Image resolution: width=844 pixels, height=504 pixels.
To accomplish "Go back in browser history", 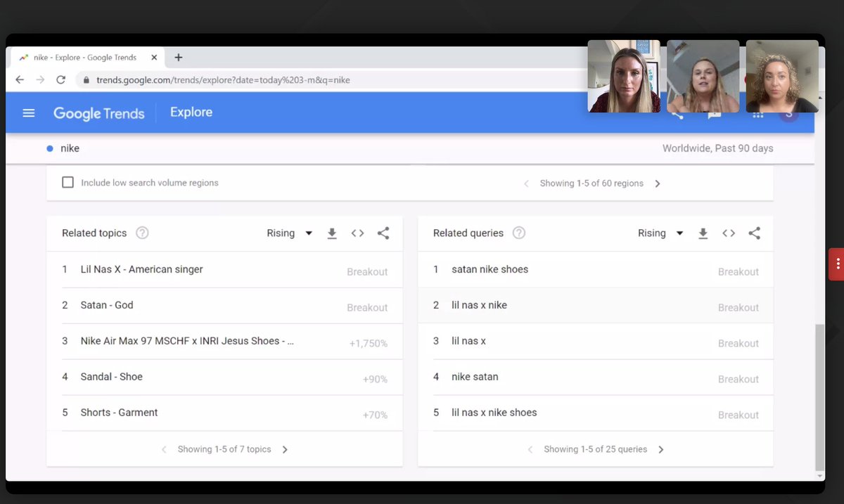I will click(x=19, y=79).
